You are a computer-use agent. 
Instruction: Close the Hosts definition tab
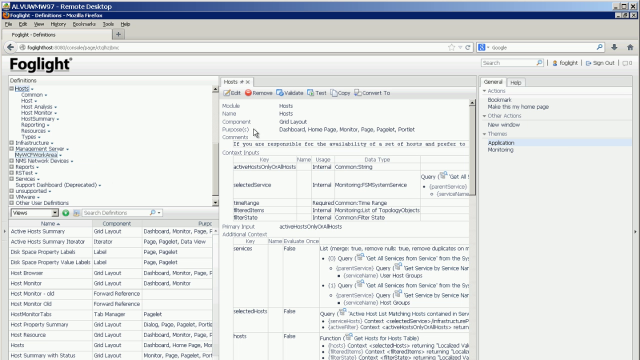pyautogui.click(x=248, y=82)
